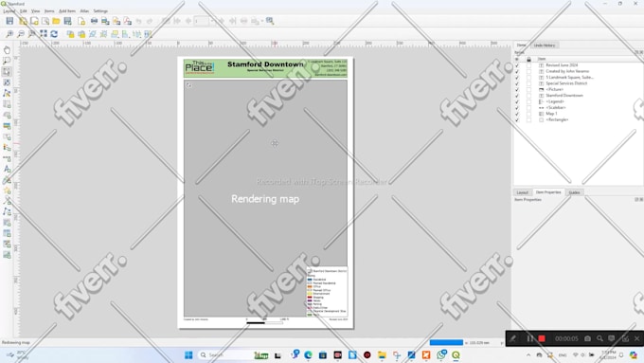Open the Layout menu
The height and width of the screenshot is (363, 644).
(9, 11)
